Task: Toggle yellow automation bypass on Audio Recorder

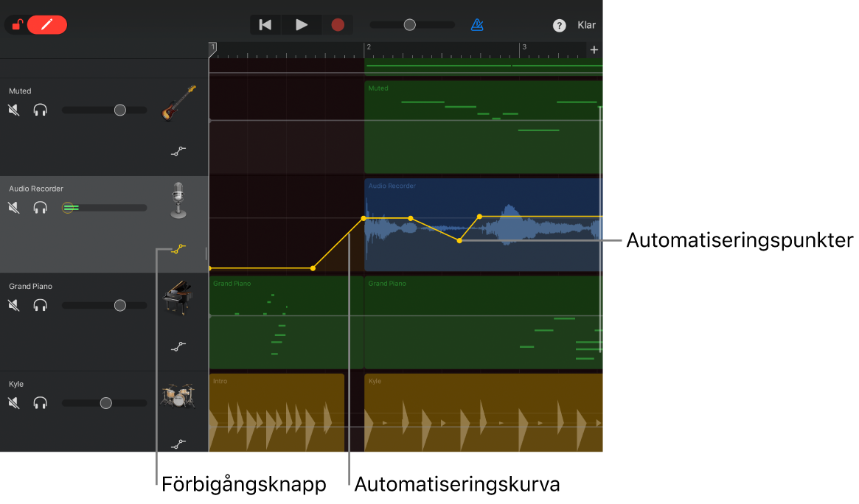Action: coord(178,249)
